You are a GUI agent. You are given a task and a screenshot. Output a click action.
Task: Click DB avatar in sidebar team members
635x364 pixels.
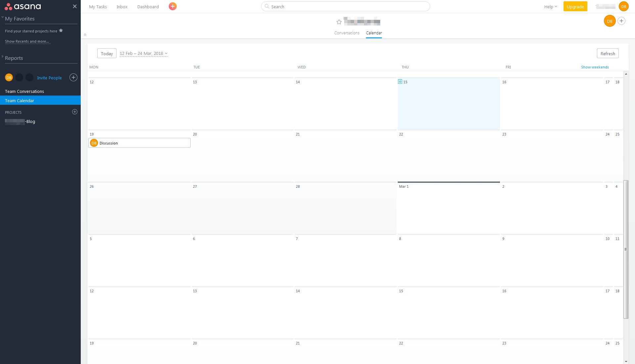9,77
